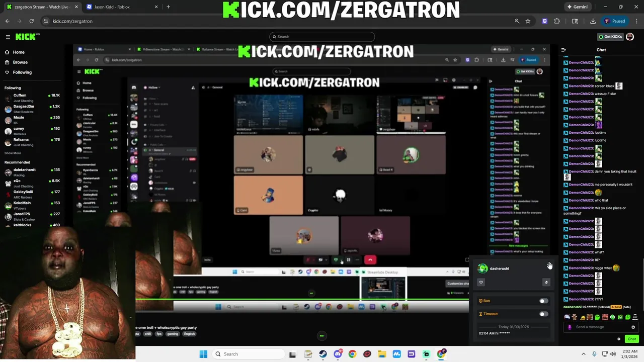Open Moxie channel in Following list
The width and height of the screenshot is (644, 362).
click(32, 120)
